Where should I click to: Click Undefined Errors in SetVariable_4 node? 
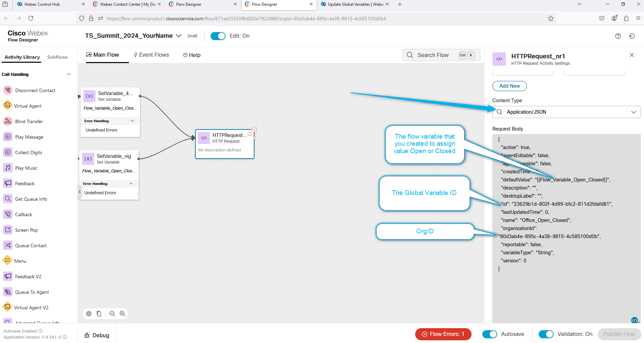coord(102,130)
